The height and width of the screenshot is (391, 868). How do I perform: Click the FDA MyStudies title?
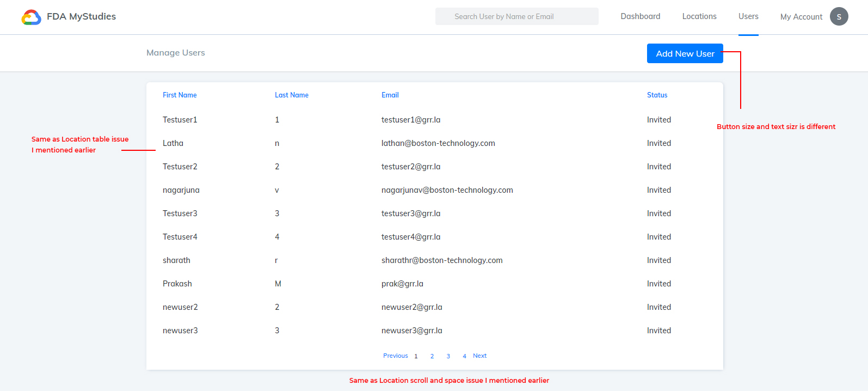click(81, 16)
